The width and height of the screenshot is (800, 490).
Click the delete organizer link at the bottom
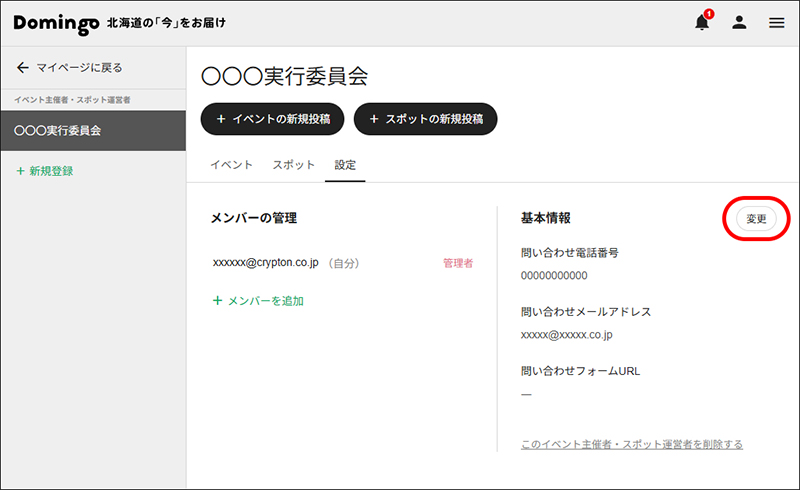(x=632, y=445)
